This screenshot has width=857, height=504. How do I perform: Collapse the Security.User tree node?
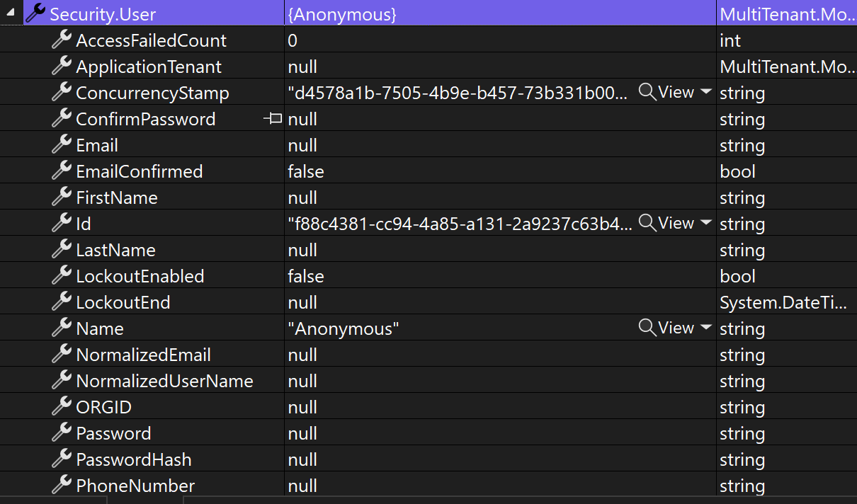point(11,13)
